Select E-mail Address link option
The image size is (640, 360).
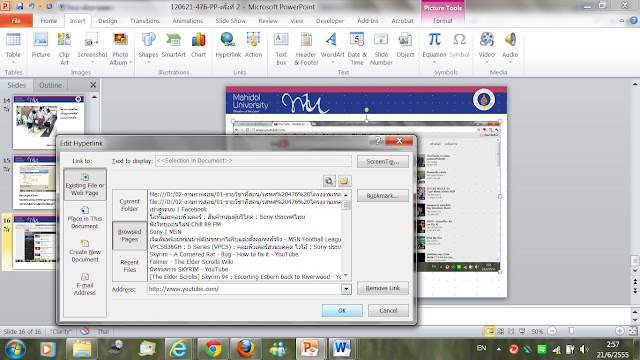(85, 284)
